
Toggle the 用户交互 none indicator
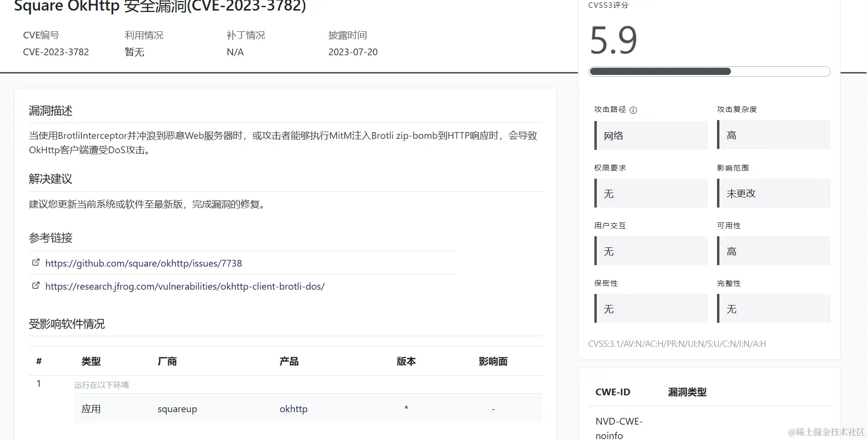tap(650, 251)
